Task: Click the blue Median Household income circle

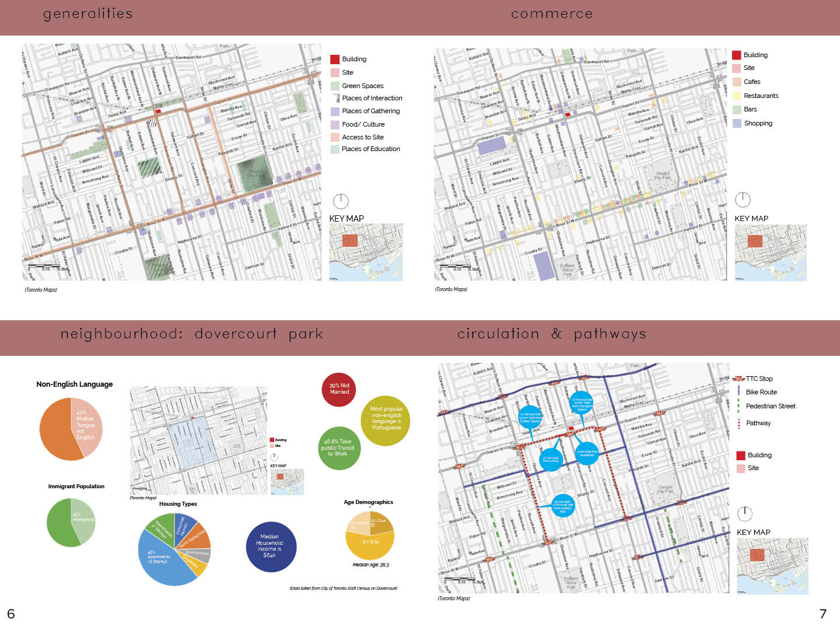Action: coord(271,547)
